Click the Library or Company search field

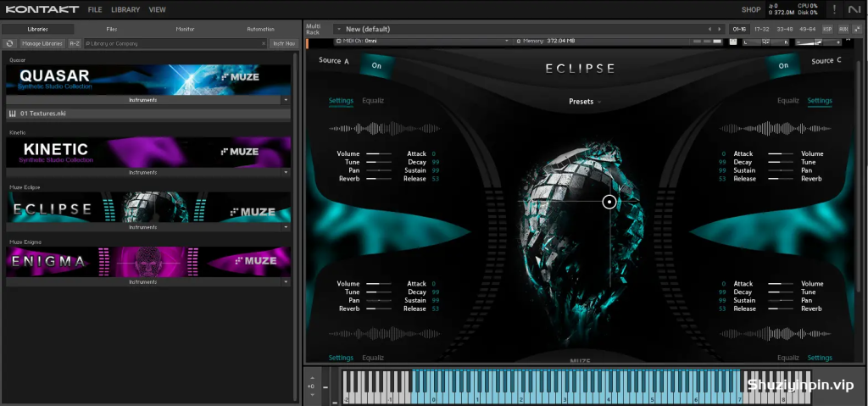(x=175, y=43)
